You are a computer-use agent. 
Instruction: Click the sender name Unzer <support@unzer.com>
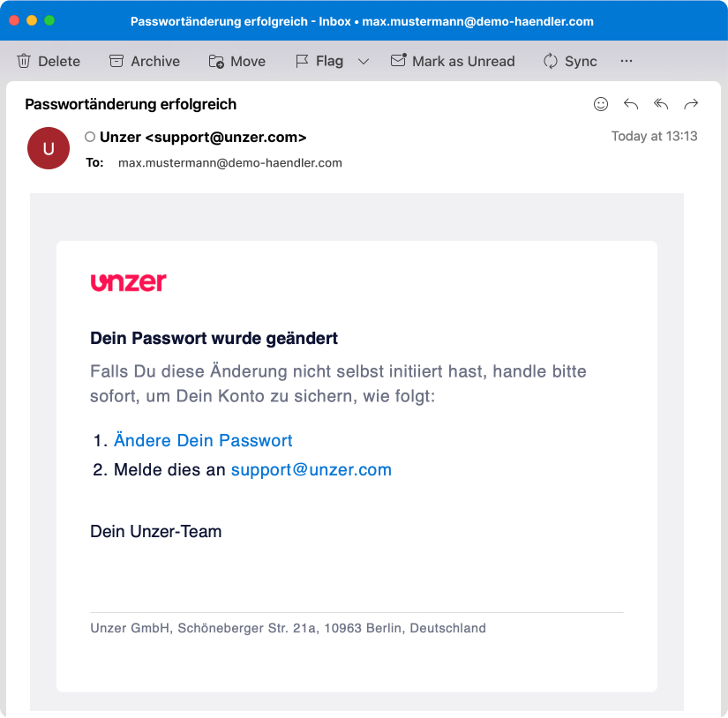click(x=203, y=138)
